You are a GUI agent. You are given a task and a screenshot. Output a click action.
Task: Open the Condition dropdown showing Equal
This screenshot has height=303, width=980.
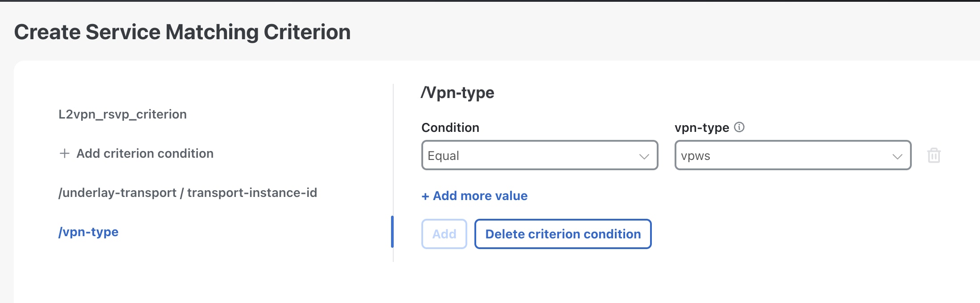[539, 156]
